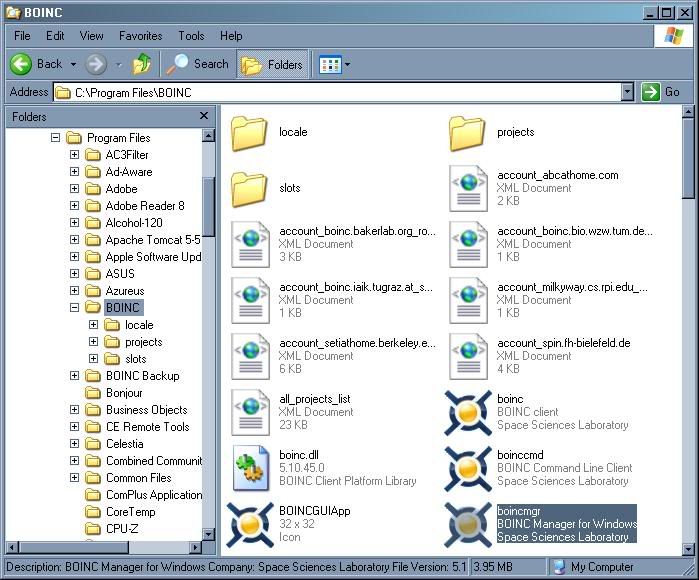
Task: Click the folder tree vertical scrollbar thumb
Action: (209, 207)
